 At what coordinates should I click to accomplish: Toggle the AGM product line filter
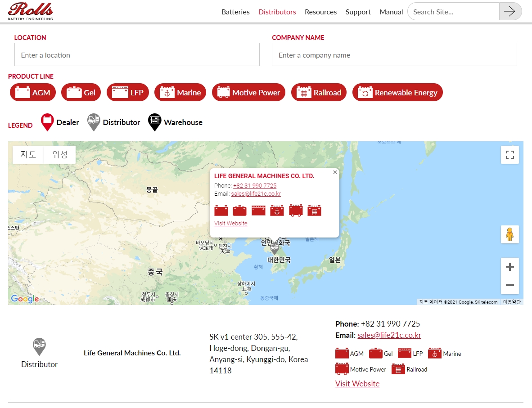coord(32,92)
